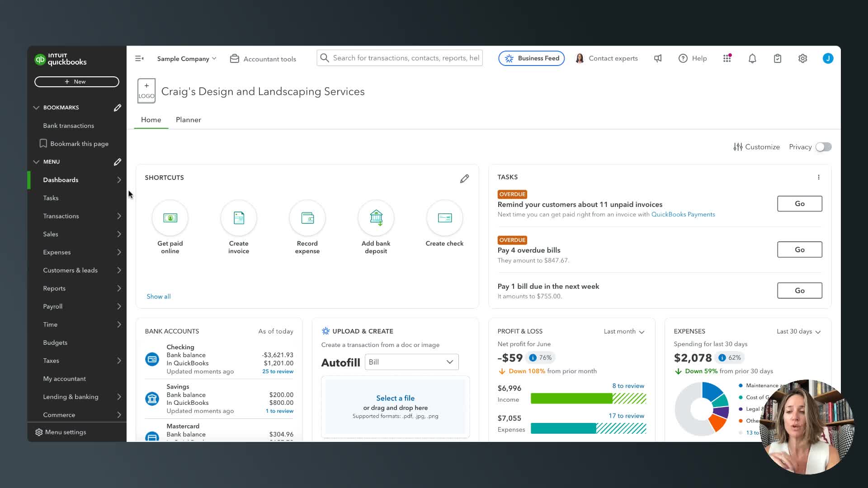The height and width of the screenshot is (488, 868).
Task: Open Income 8 to review link
Action: 628,386
